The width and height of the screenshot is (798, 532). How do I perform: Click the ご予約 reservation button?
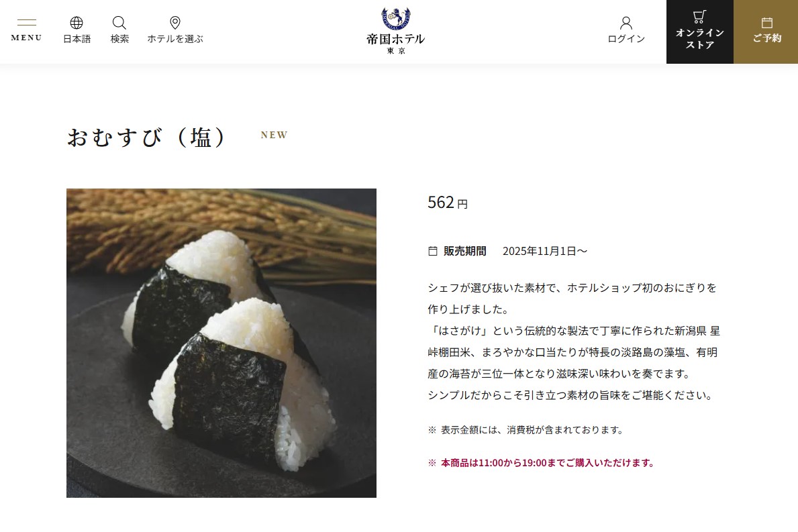[765, 32]
